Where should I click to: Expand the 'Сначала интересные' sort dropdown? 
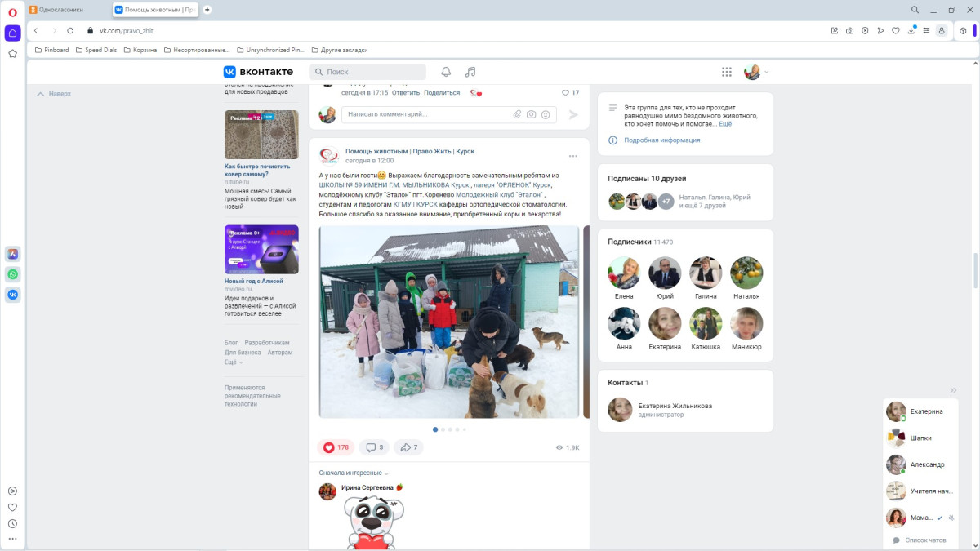[x=354, y=473]
